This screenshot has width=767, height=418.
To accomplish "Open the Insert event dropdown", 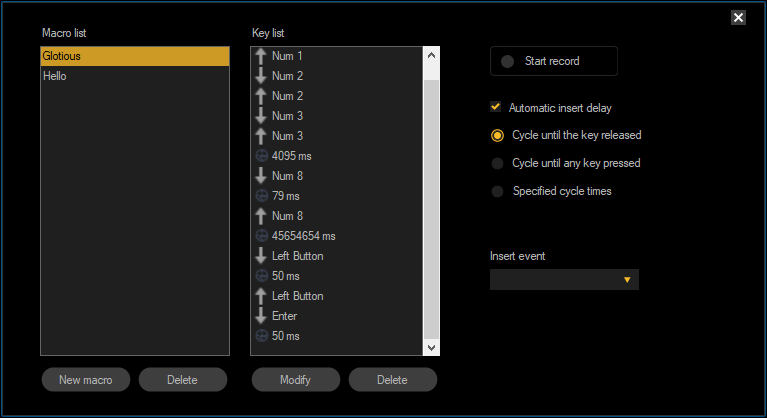I will [564, 280].
